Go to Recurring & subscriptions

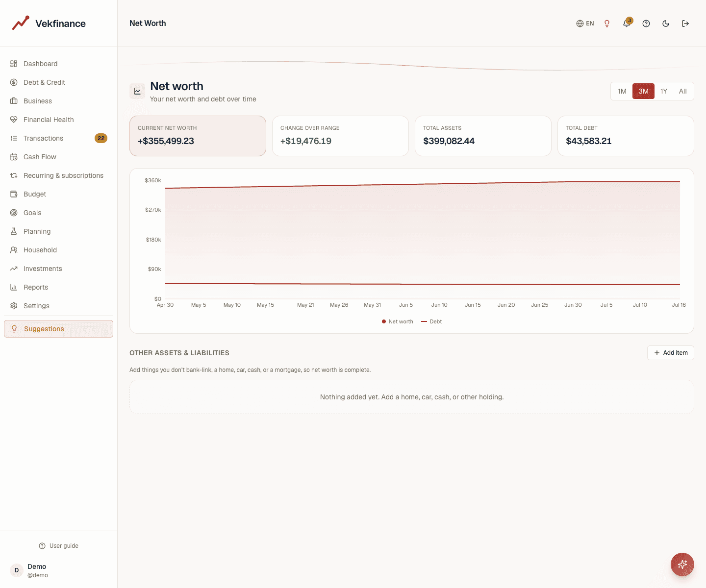click(58, 175)
